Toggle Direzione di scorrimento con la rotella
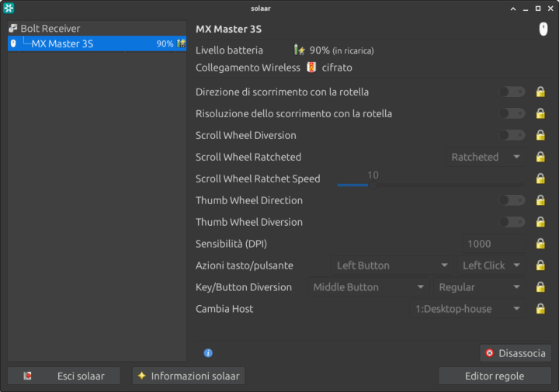 [512, 92]
